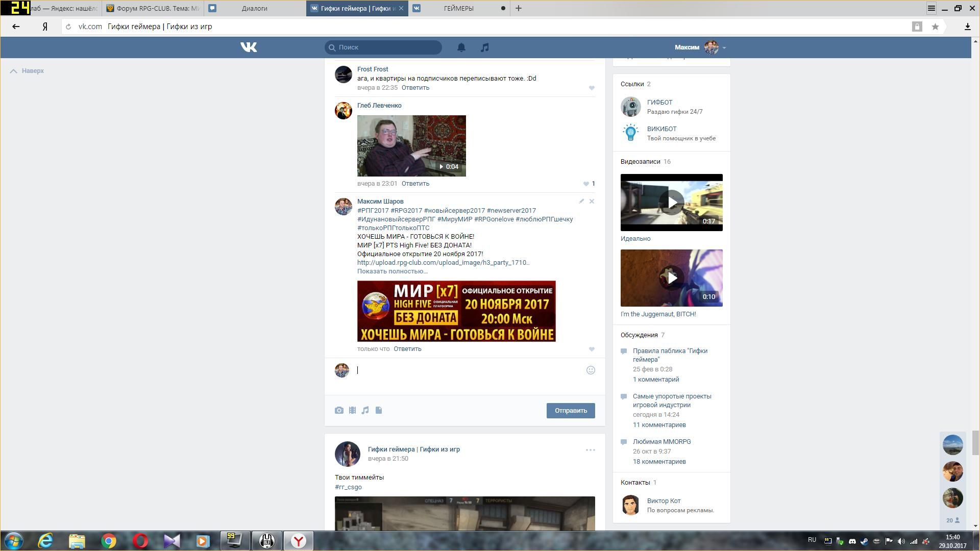Like the Максим Шаров comment
The height and width of the screenshot is (551, 980).
click(x=592, y=349)
